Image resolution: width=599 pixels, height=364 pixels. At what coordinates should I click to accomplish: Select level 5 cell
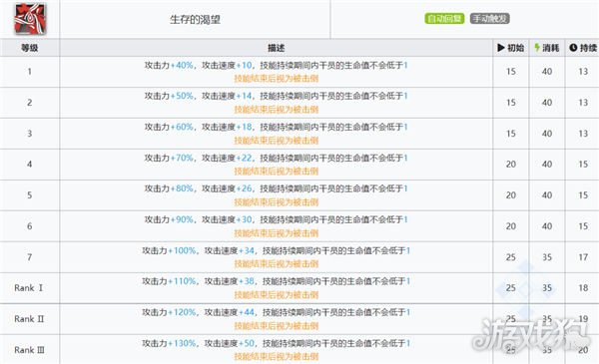point(29,195)
